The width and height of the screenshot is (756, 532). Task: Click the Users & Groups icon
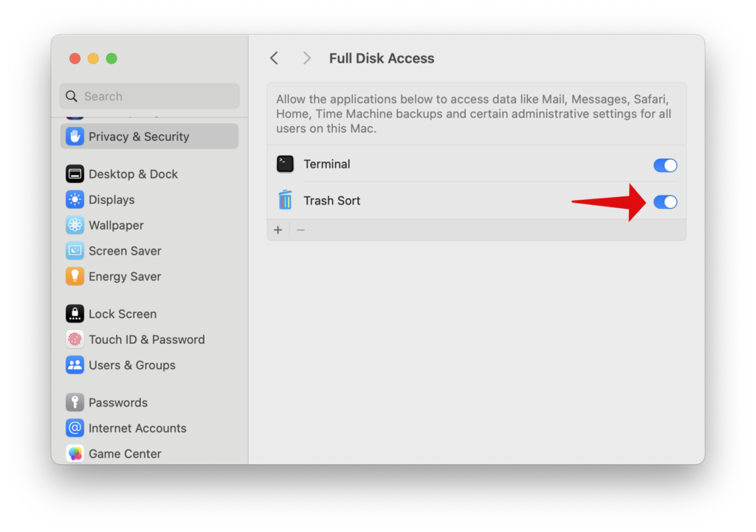pos(75,365)
